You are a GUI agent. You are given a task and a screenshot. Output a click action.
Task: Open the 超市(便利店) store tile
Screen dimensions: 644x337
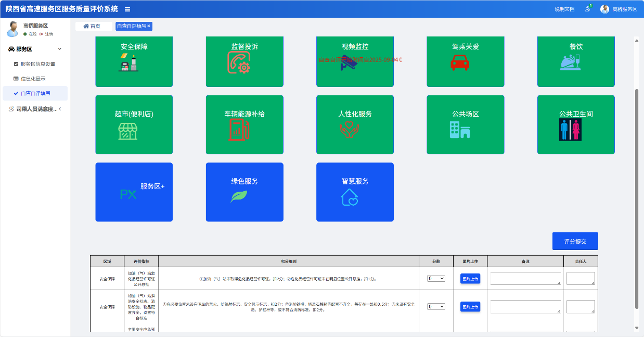[x=134, y=124]
